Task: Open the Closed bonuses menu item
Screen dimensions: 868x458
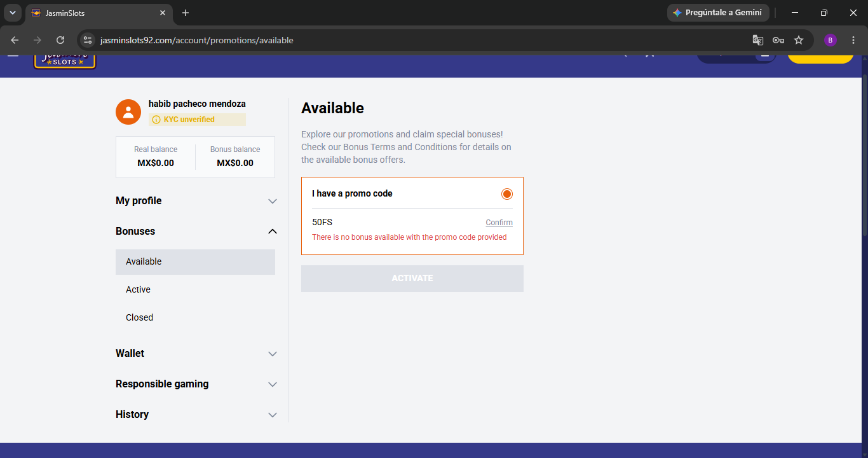Action: (195, 317)
